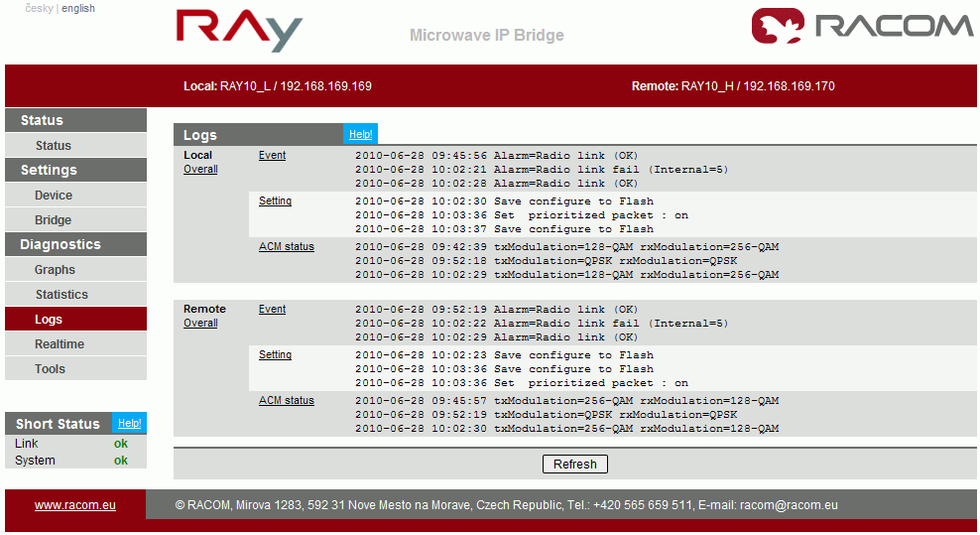Click local '10:03:37 Save configure to Flash' entry
Image resolution: width=980 pixels, height=535 pixels.
point(504,229)
